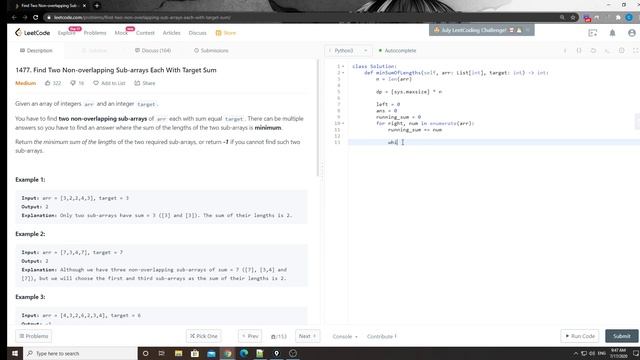Switch to the Description tab
Viewport: 640px width, 360px height.
[36, 51]
